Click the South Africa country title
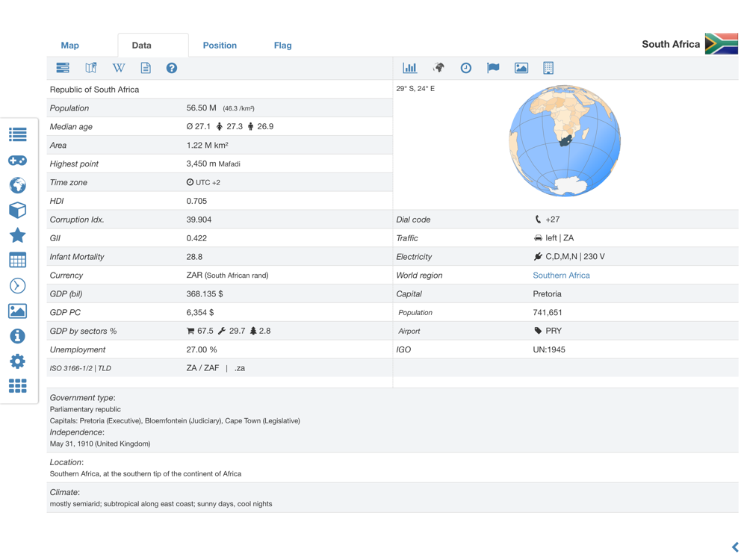 pyautogui.click(x=671, y=44)
